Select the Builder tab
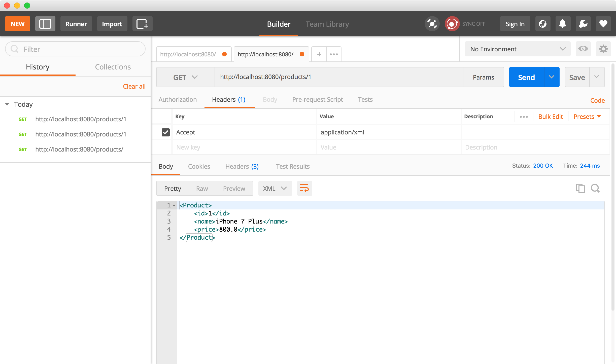616x364 pixels. 279,24
